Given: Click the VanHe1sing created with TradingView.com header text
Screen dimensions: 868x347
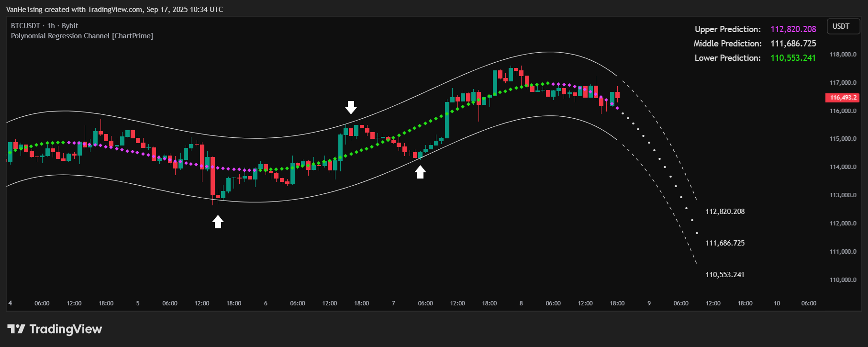Looking at the screenshot, I should point(114,10).
